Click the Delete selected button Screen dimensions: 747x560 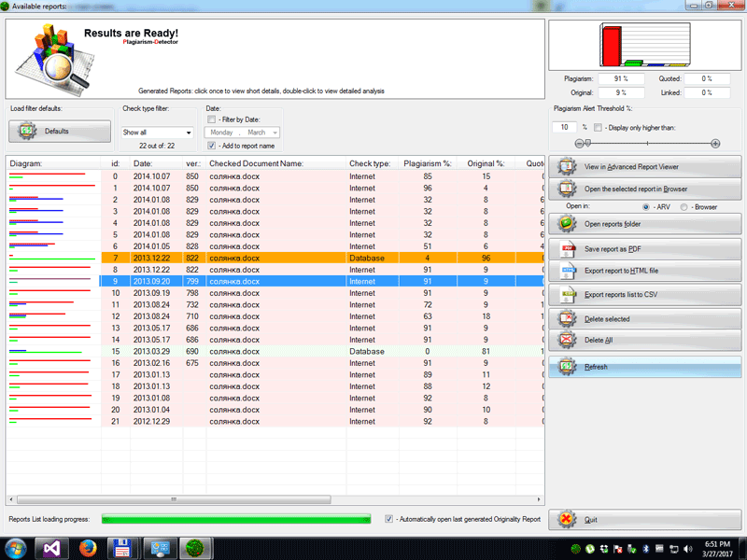click(x=644, y=318)
